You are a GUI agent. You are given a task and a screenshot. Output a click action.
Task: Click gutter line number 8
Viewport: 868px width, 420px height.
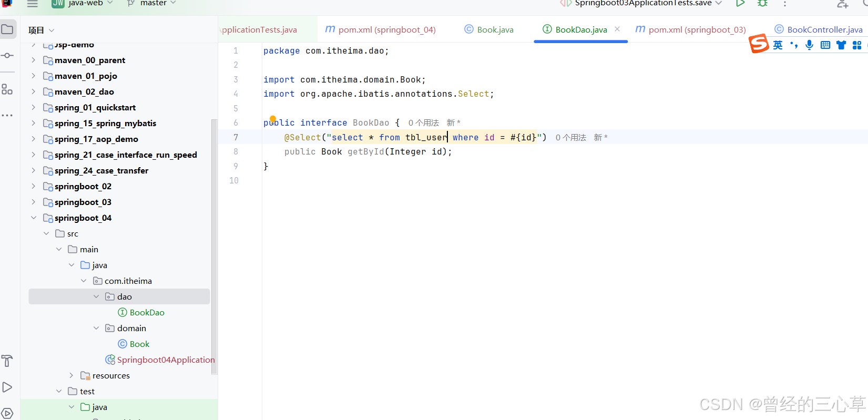pos(236,152)
